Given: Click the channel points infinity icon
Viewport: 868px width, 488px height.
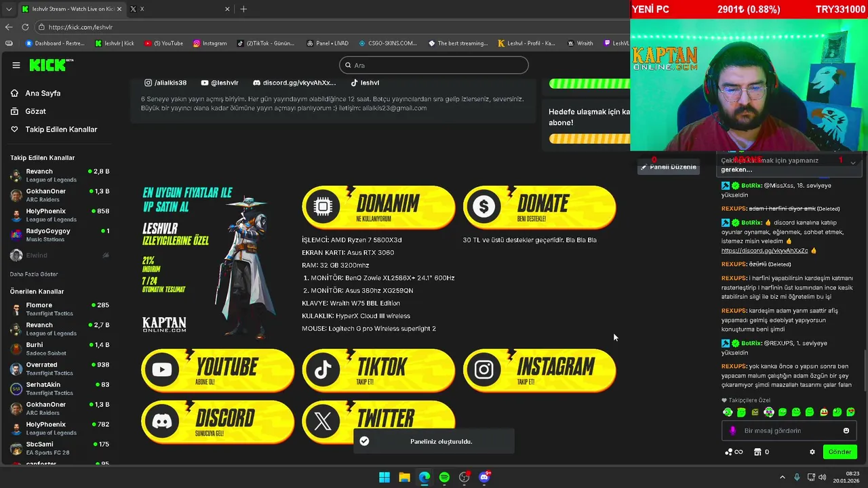Looking at the screenshot, I should tap(734, 452).
